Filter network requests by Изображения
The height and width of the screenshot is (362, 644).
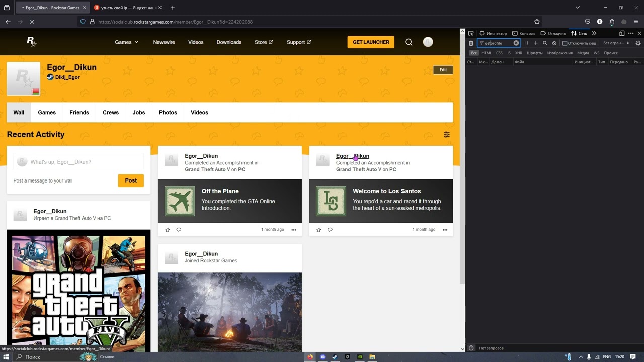[560, 53]
